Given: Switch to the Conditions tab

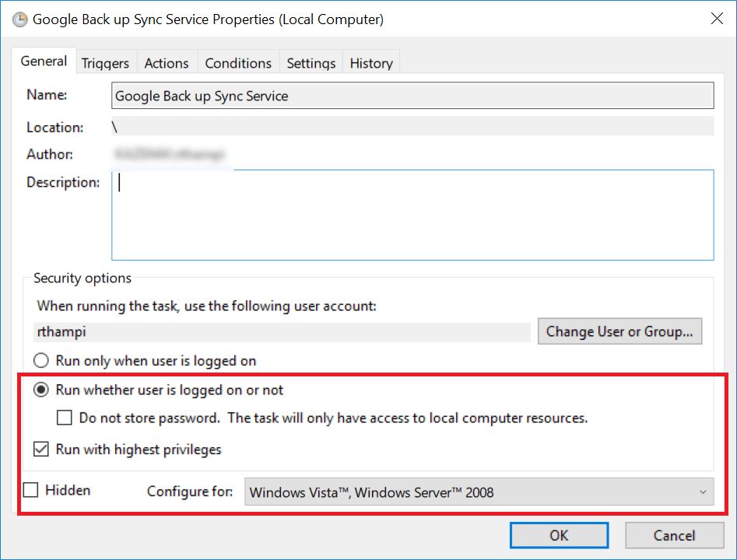Looking at the screenshot, I should pyautogui.click(x=238, y=63).
